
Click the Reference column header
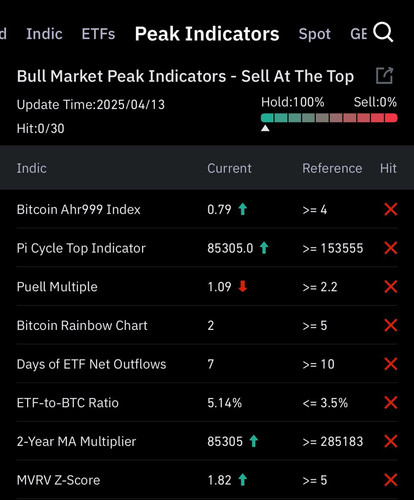(332, 168)
